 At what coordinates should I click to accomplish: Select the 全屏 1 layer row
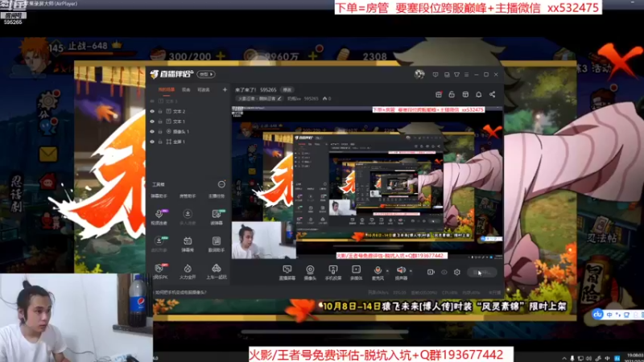pyautogui.click(x=188, y=142)
